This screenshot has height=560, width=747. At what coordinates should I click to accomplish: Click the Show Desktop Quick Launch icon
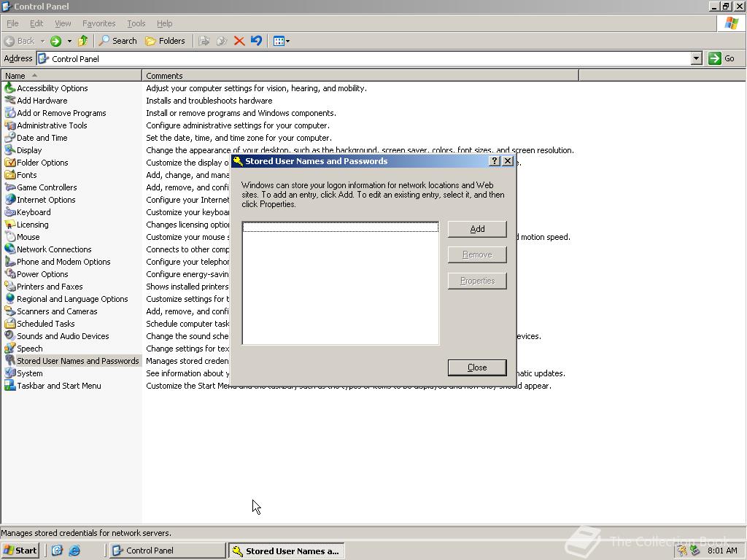(57, 551)
